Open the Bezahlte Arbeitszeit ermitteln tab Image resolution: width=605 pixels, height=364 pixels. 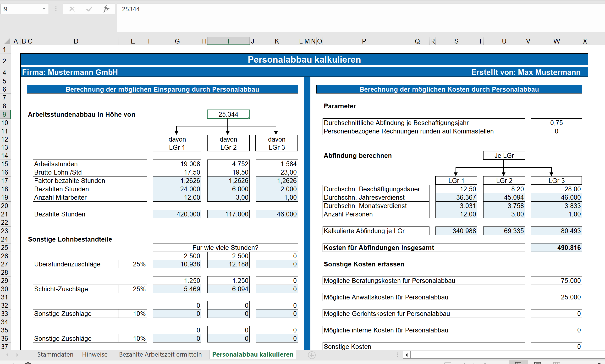(160, 354)
